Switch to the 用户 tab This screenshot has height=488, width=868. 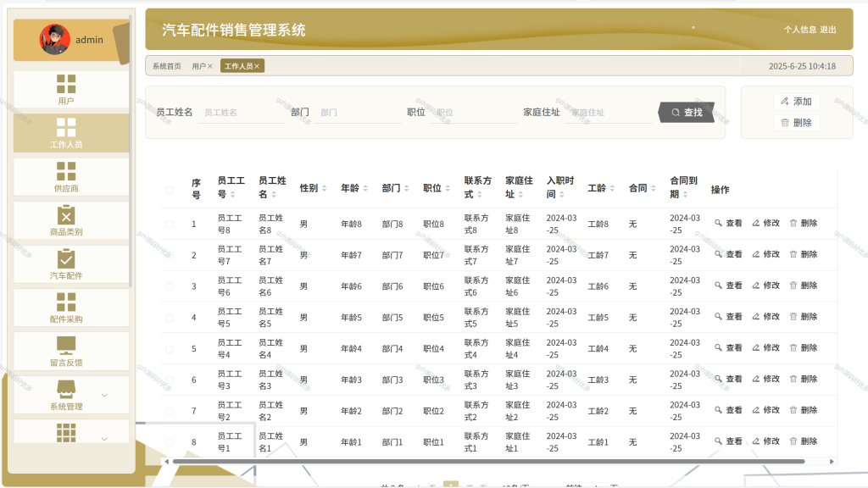click(x=198, y=66)
